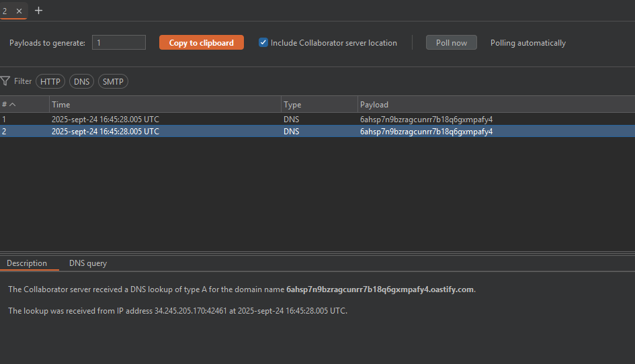Toggle the DNS filter chip
Screen dimensions: 635x364
[x=82, y=81]
